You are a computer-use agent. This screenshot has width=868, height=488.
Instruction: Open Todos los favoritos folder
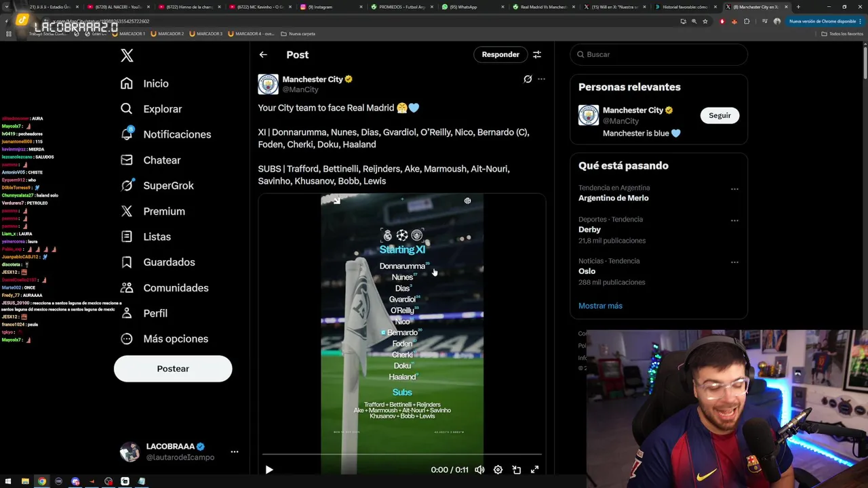[x=843, y=33]
